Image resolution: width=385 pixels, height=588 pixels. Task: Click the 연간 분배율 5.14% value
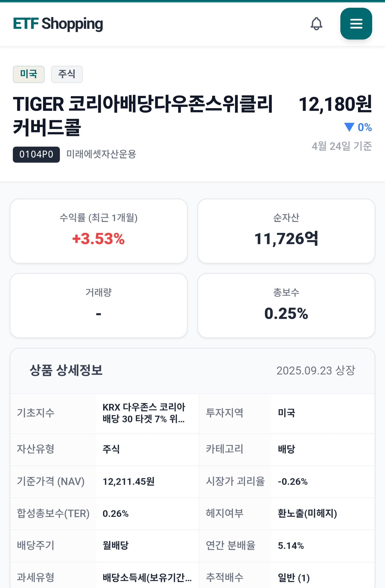coord(291,546)
